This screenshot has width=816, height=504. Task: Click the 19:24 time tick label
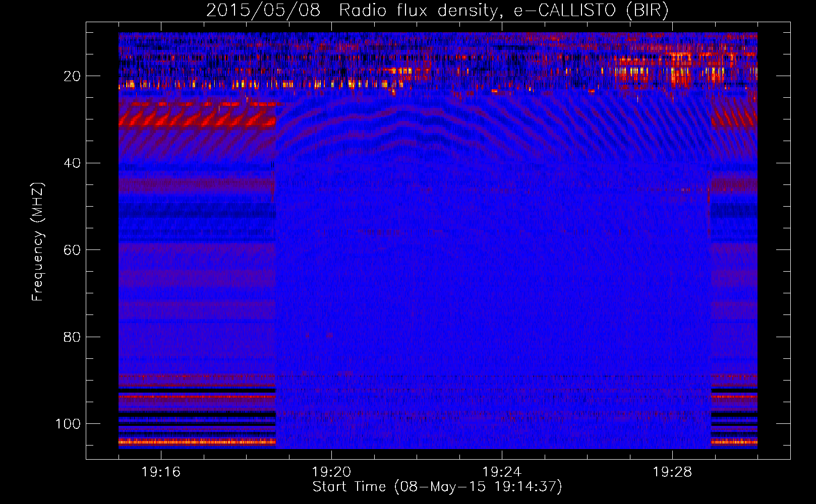[x=502, y=472]
